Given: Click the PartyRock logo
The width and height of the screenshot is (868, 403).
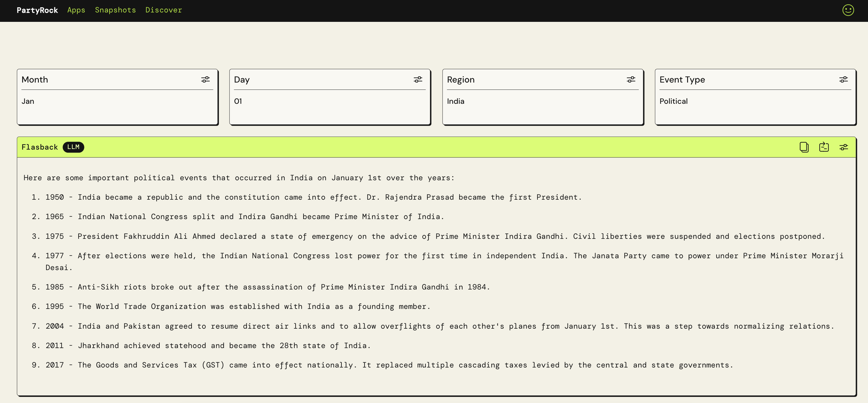Looking at the screenshot, I should 37,10.
